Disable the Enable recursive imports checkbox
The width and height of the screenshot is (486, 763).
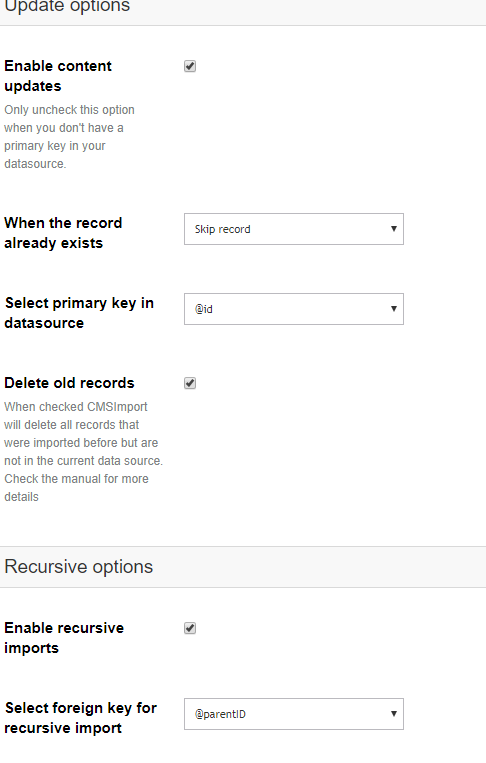[x=190, y=628]
